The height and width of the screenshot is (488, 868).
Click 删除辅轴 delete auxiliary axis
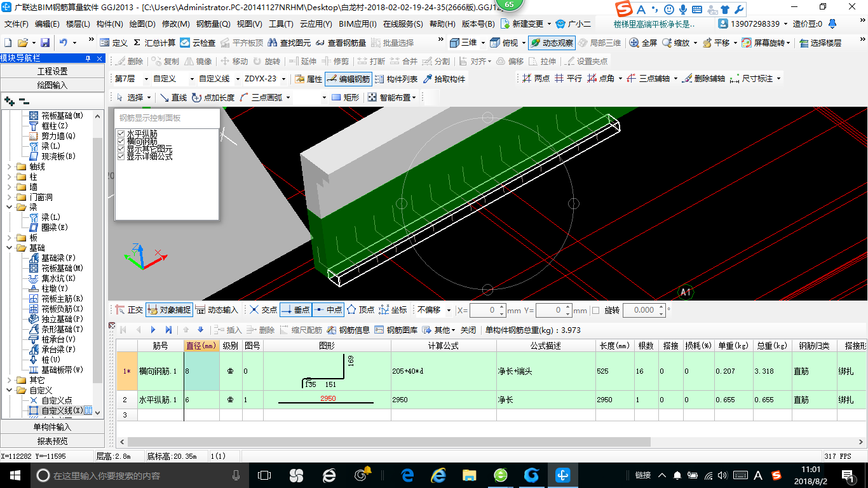(x=703, y=78)
